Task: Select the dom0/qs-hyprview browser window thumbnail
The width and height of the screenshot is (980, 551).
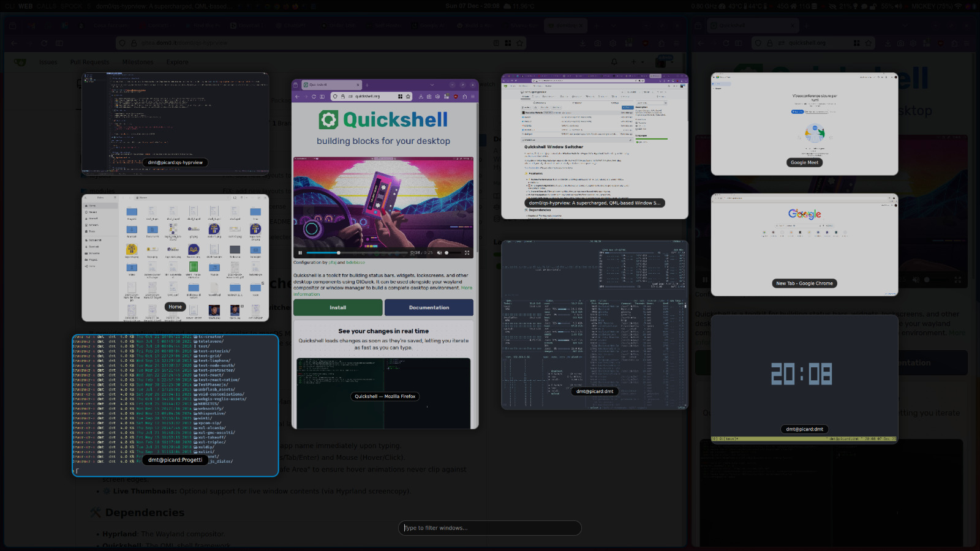Action: pyautogui.click(x=595, y=146)
